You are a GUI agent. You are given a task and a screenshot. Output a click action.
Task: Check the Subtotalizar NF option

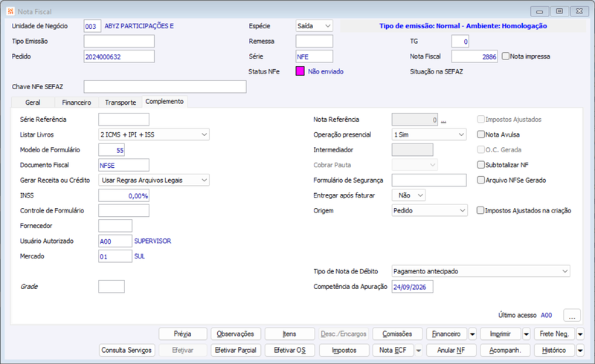480,165
